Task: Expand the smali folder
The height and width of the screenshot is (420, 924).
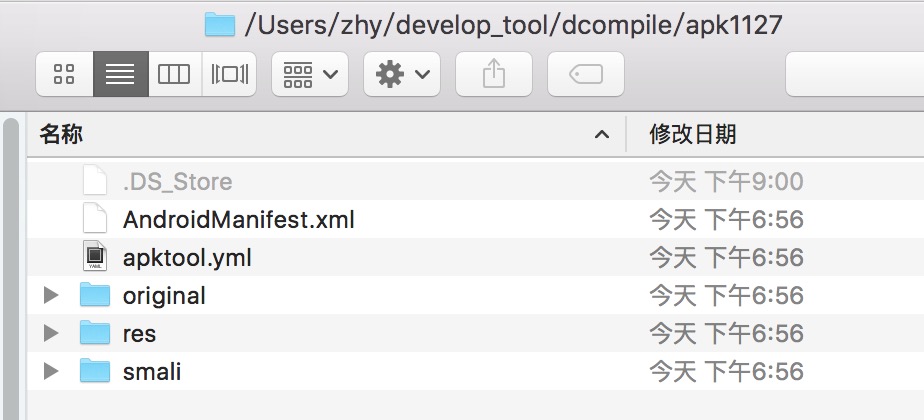Action: coord(52,372)
